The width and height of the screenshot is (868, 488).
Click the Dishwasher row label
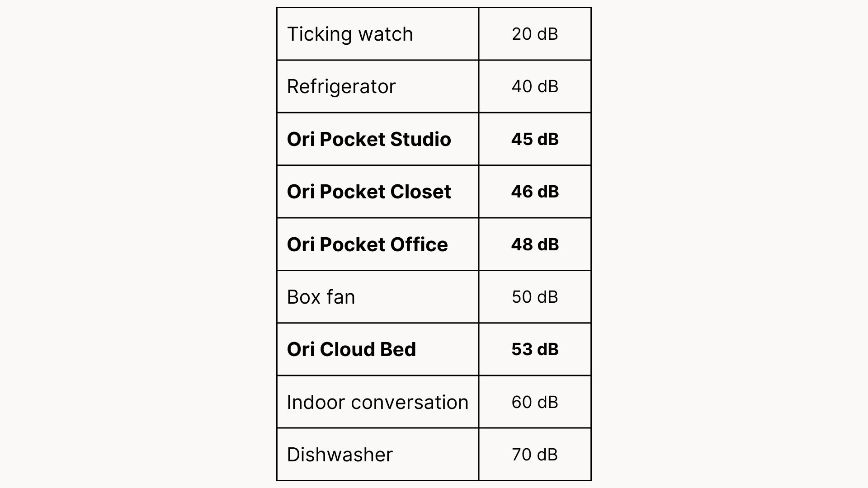(x=340, y=455)
